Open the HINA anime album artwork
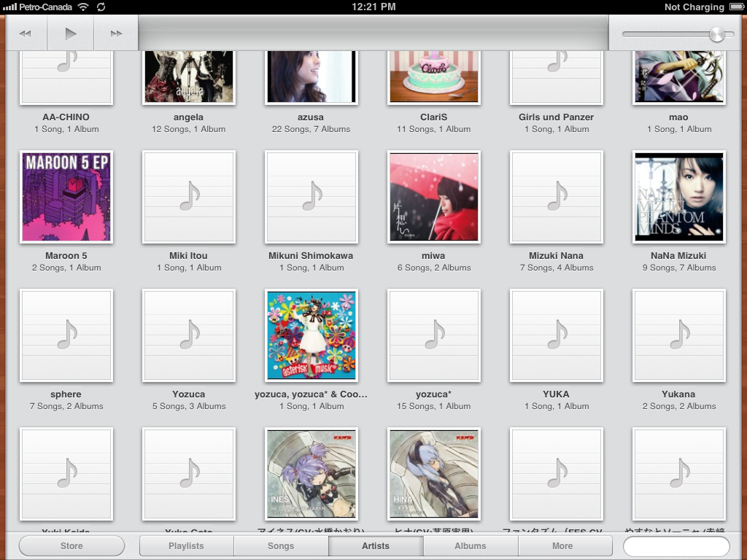 pos(433,474)
